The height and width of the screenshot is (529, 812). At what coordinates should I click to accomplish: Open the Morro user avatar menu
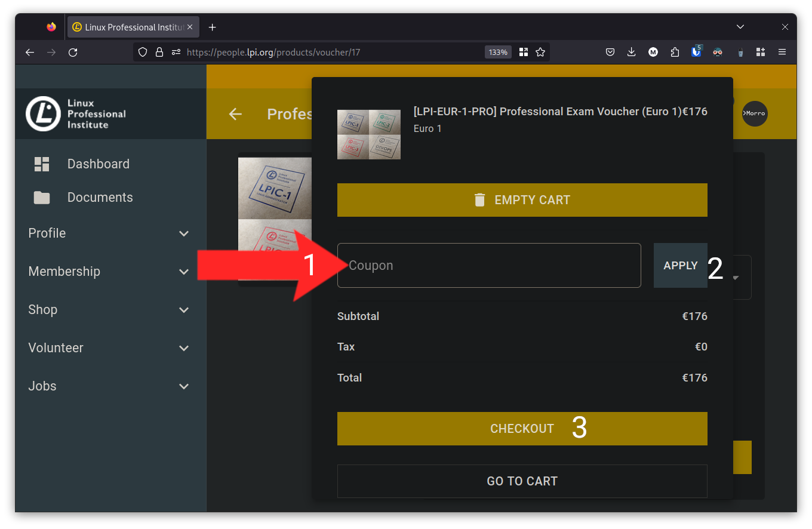coord(755,113)
